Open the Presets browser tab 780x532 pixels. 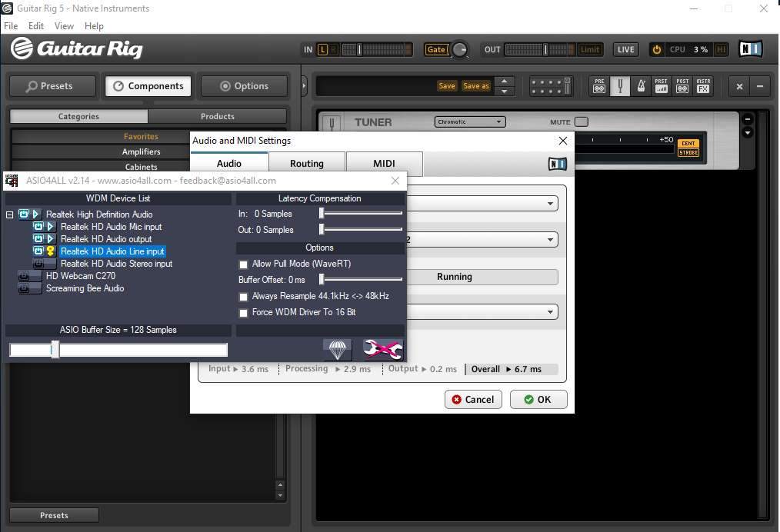52,86
